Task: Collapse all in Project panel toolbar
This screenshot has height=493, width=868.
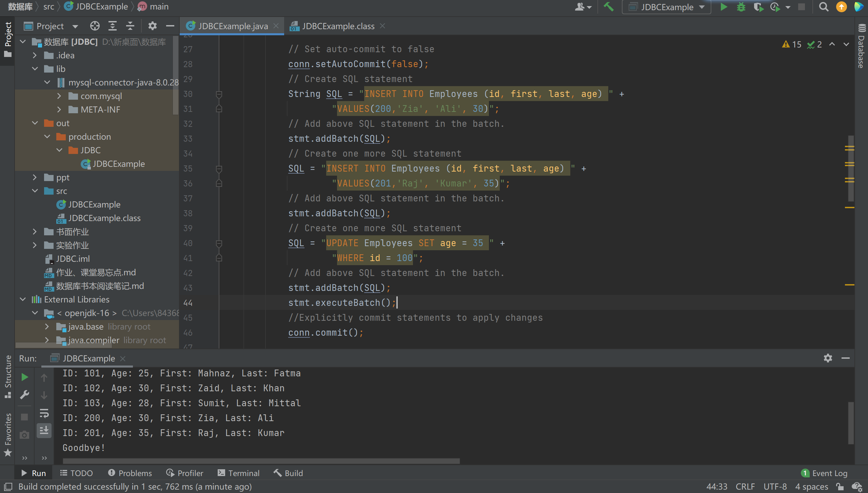Action: point(130,26)
